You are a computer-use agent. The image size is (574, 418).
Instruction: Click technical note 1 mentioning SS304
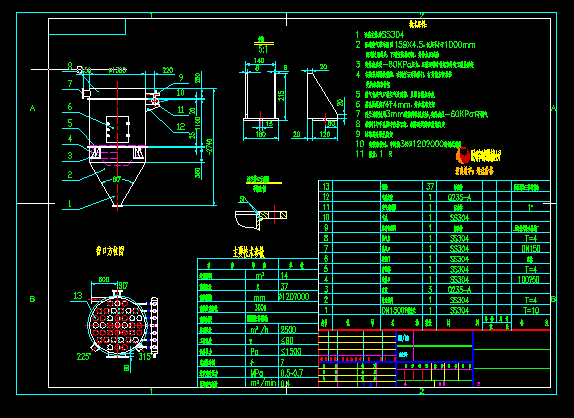[380, 35]
